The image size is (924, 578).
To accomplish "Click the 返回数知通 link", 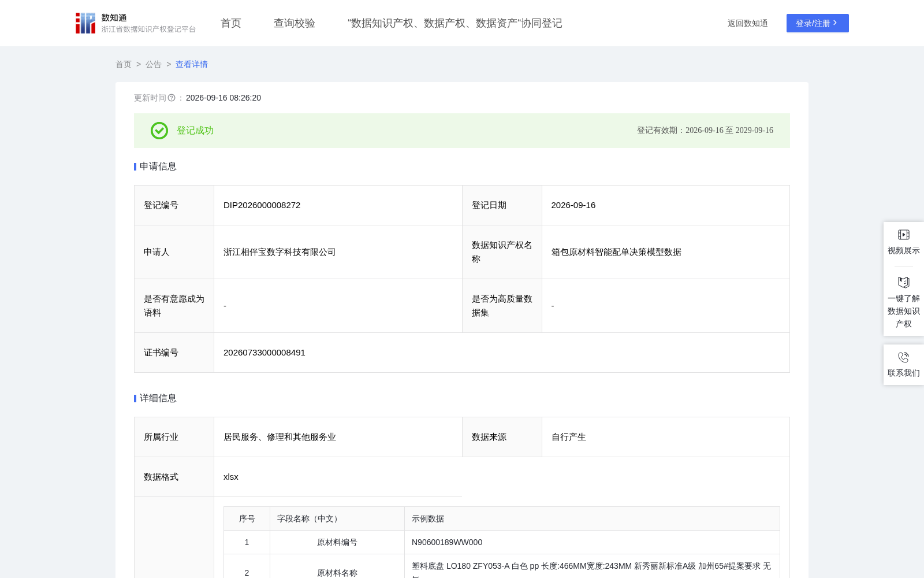I will (x=748, y=23).
